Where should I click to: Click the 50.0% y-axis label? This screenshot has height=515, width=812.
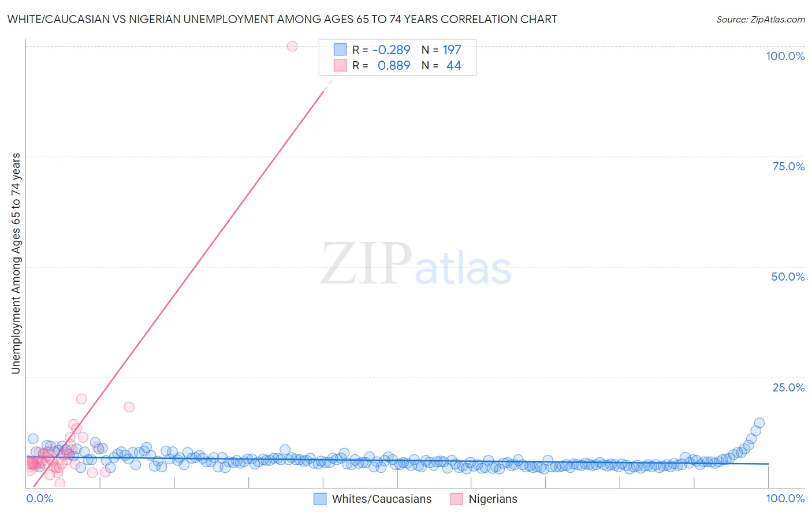[788, 277]
